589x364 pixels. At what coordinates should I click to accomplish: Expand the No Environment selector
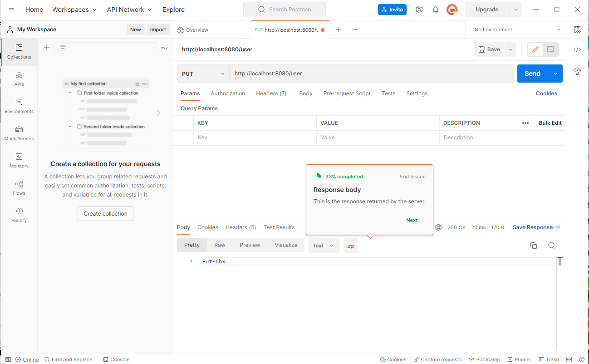click(x=517, y=30)
